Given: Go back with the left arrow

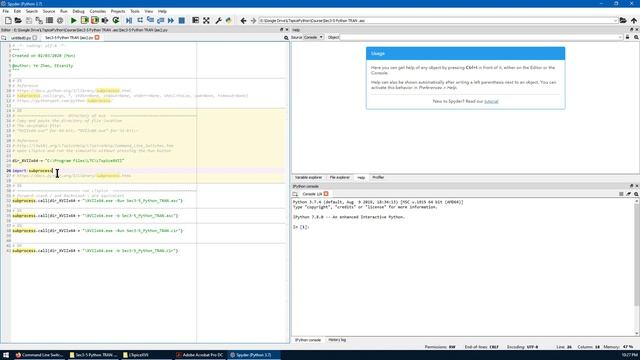Looking at the screenshot, I should click(243, 20).
